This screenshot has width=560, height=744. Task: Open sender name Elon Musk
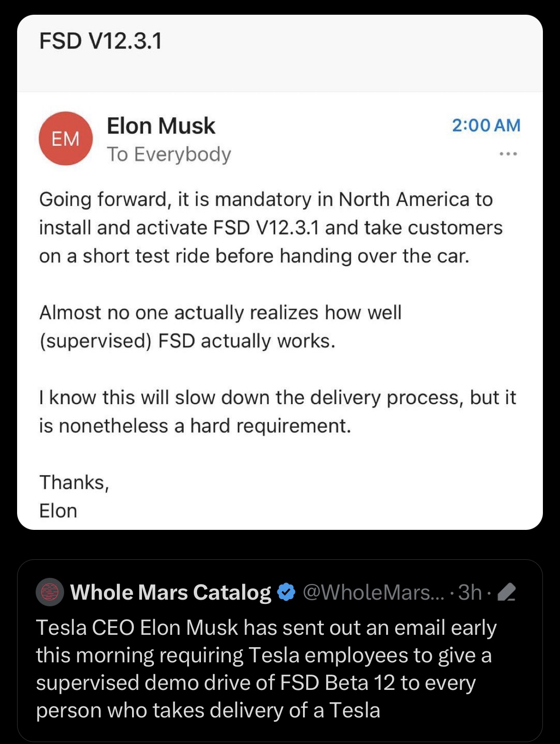click(x=161, y=126)
